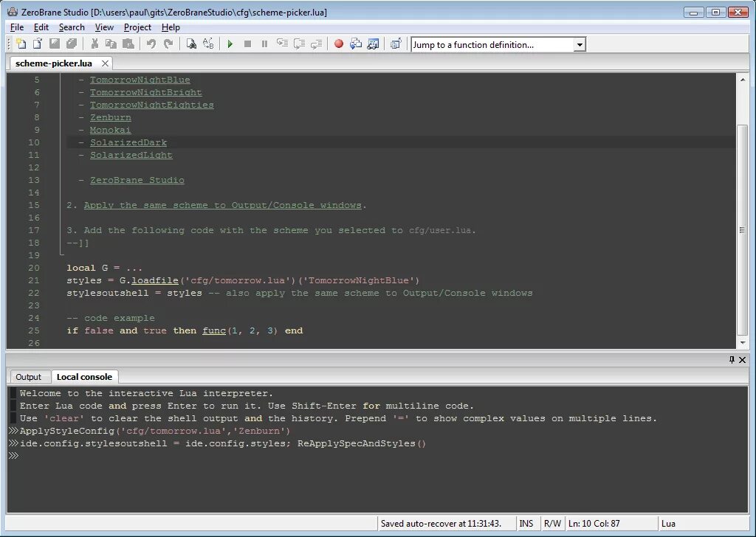Image resolution: width=756 pixels, height=537 pixels.
Task: Close the bottom console panel
Action: point(743,360)
